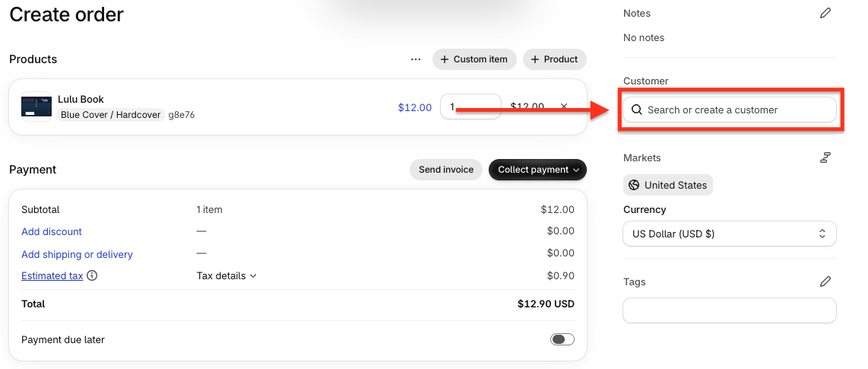Click the Tags pencil edit icon
Screen dimensions: 868x369
point(825,282)
